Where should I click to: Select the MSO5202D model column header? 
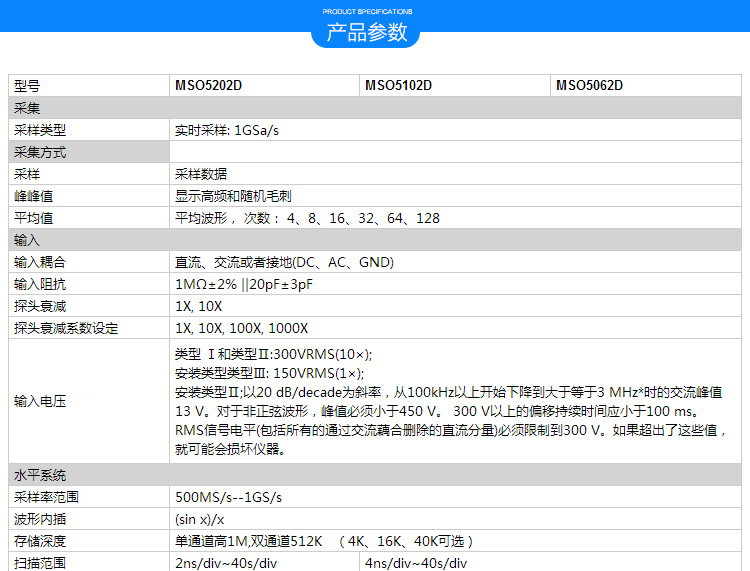pos(208,86)
